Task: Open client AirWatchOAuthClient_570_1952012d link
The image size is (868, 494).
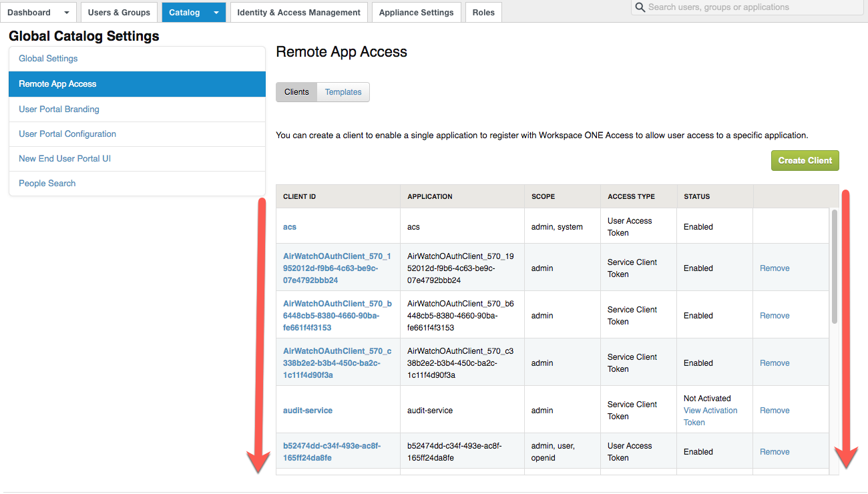Action: [x=337, y=268]
